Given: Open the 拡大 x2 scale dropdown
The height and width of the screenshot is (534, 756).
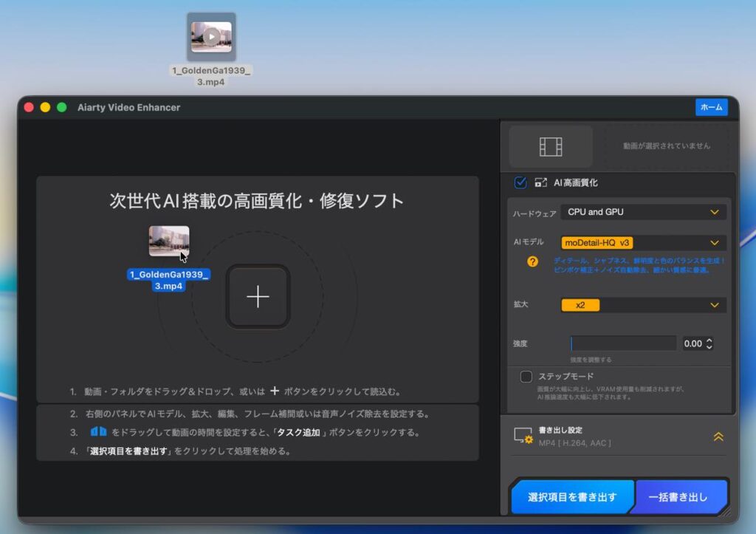Looking at the screenshot, I should (x=643, y=305).
